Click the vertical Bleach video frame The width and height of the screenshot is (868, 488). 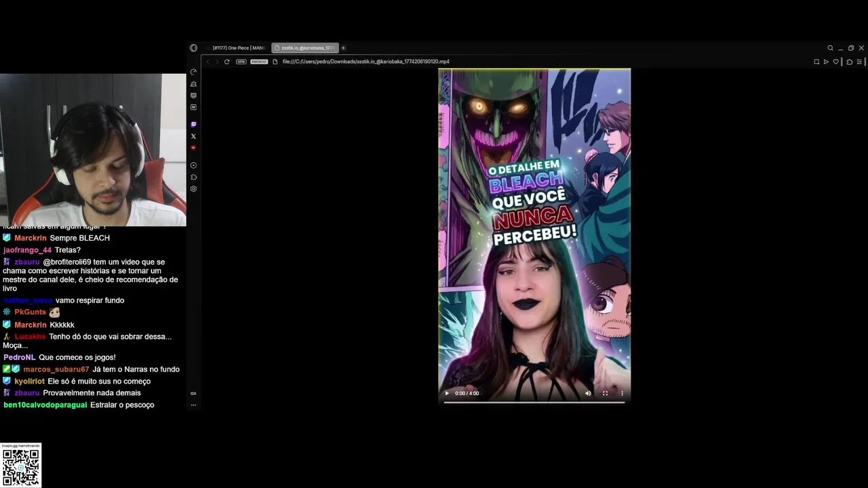pos(534,236)
